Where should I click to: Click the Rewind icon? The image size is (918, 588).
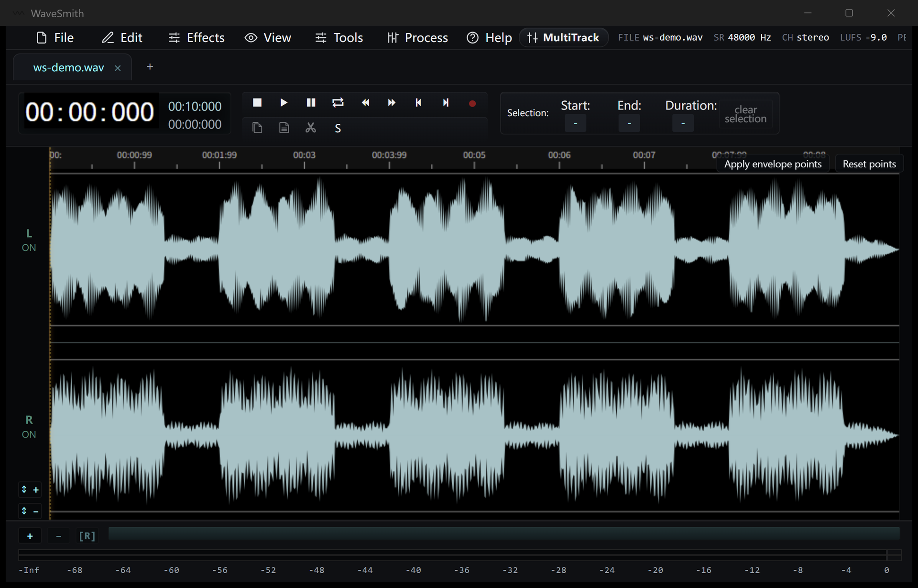click(365, 103)
